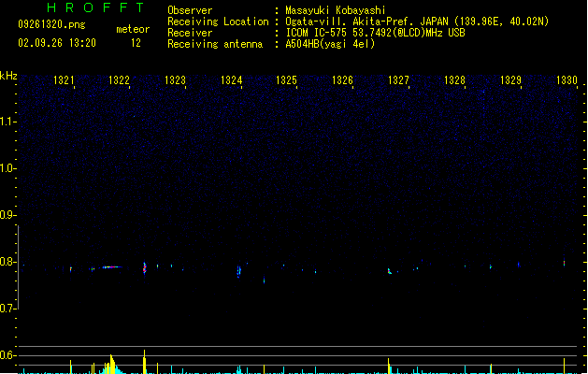Click time marker 1328

point(454,80)
